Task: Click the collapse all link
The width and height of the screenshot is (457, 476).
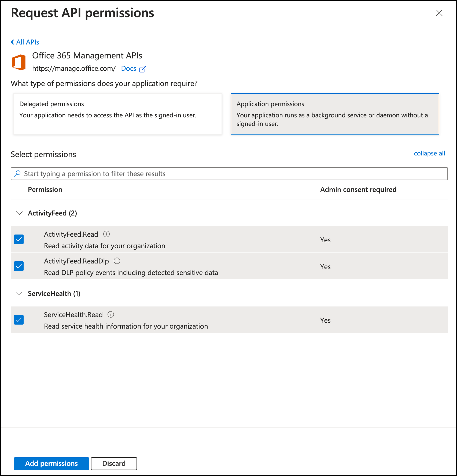Action: 429,153
